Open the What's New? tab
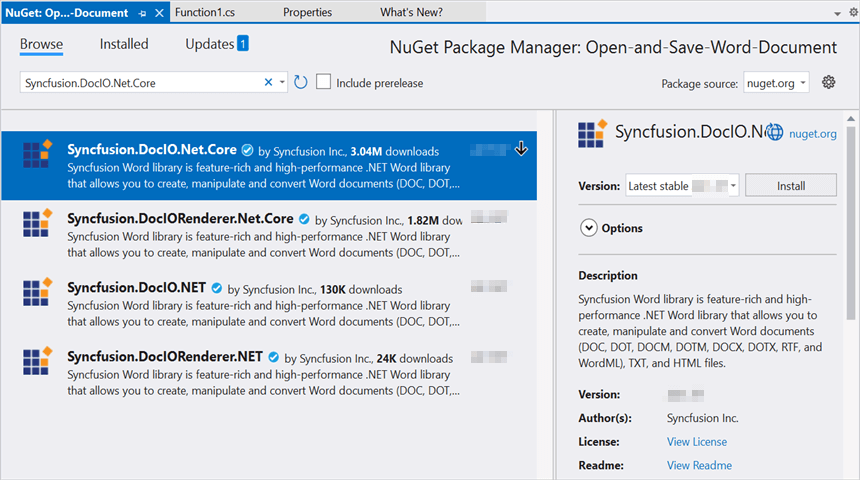860x480 pixels. (x=411, y=12)
